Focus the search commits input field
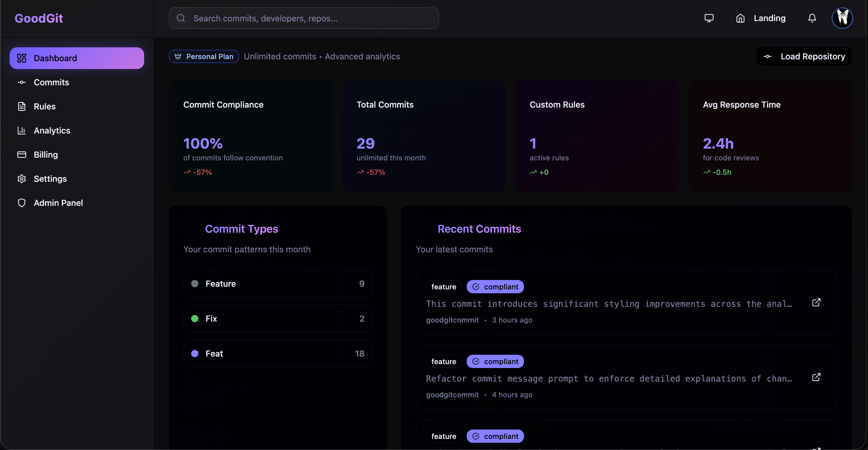 [x=310, y=18]
